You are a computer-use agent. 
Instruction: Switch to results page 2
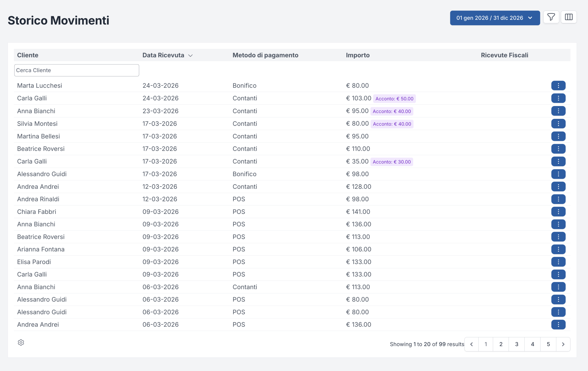(x=501, y=344)
